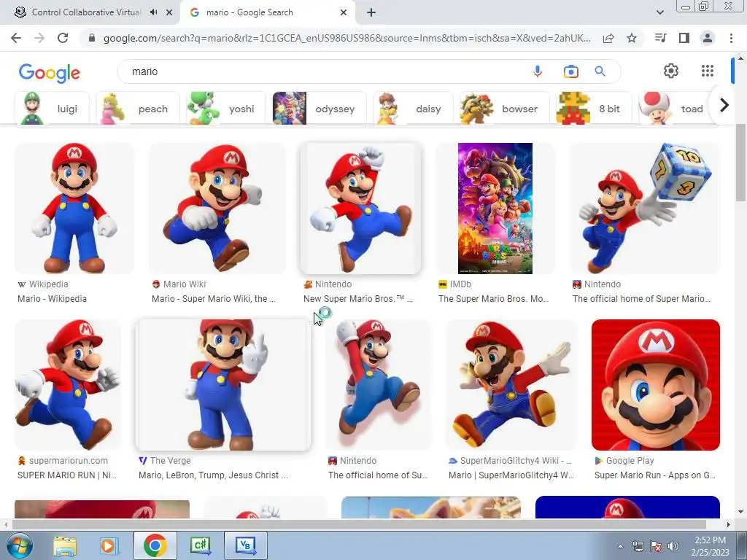Switch to Control Collaborative Virtual tab
747x560 pixels.
[x=86, y=12]
